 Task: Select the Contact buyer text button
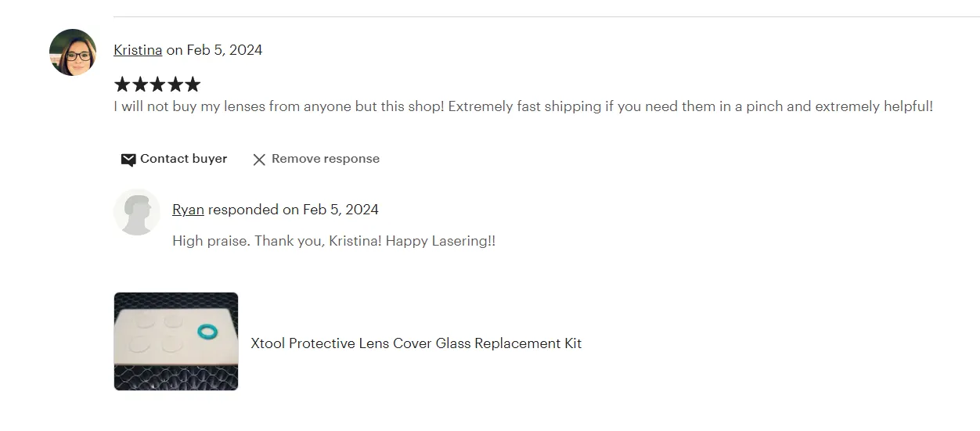(x=183, y=159)
